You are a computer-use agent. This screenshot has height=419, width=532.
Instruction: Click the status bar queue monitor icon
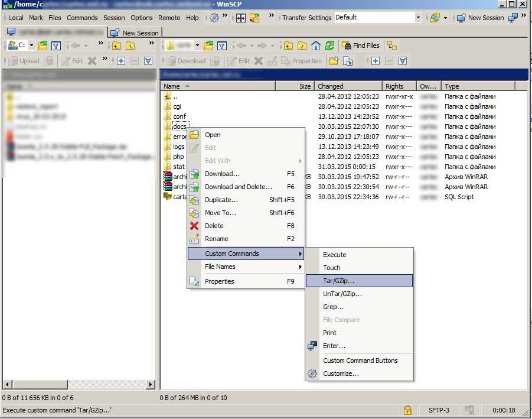469,410
